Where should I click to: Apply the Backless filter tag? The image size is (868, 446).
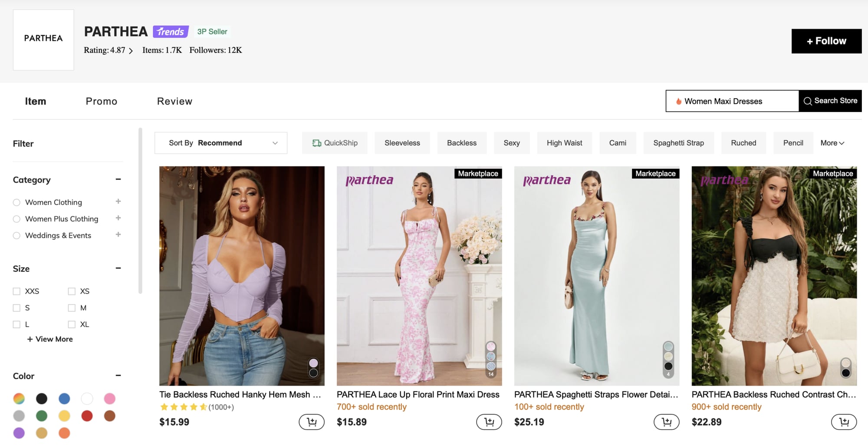(x=462, y=143)
